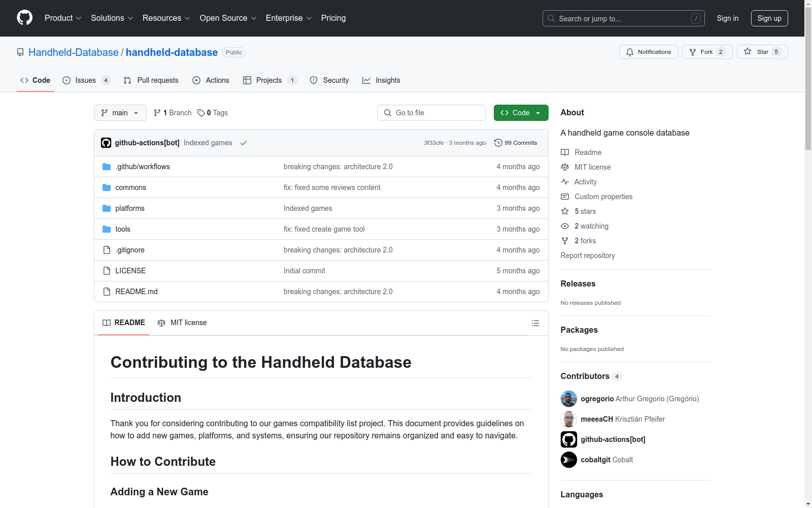Star the handheld-database repository
This screenshot has width=812, height=508.
tap(762, 52)
